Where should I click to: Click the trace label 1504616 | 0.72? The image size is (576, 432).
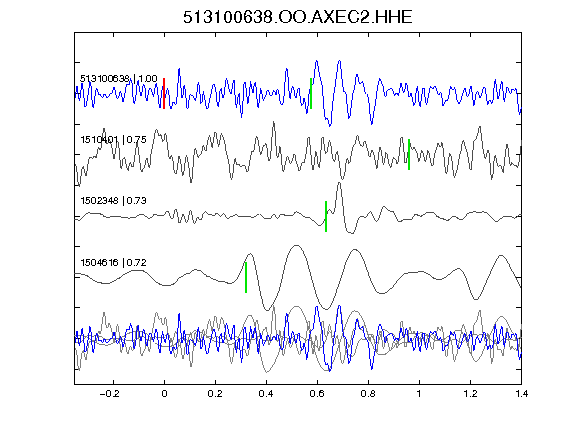tap(114, 263)
